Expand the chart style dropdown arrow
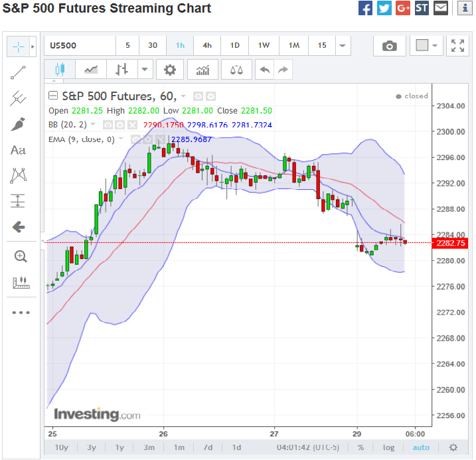The width and height of the screenshot is (476, 460). tap(145, 70)
